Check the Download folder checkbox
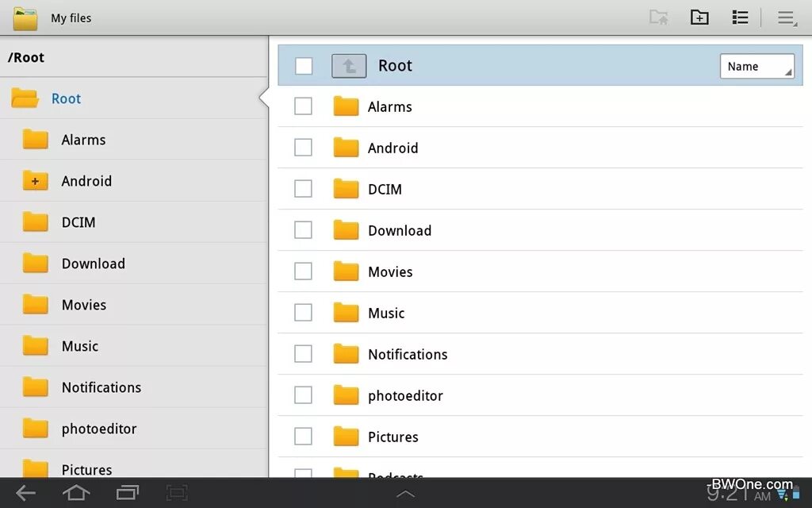 (303, 229)
